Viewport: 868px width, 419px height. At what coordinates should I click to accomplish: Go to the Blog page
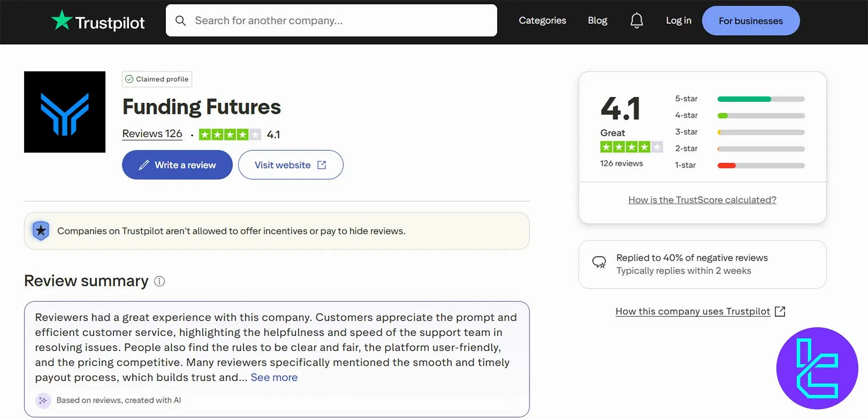pyautogui.click(x=597, y=21)
